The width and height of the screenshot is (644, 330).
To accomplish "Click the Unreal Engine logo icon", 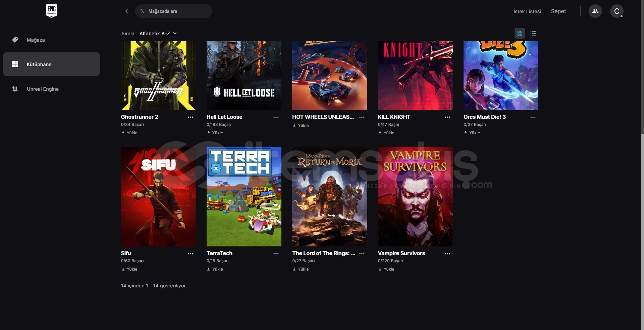I will 15,89.
